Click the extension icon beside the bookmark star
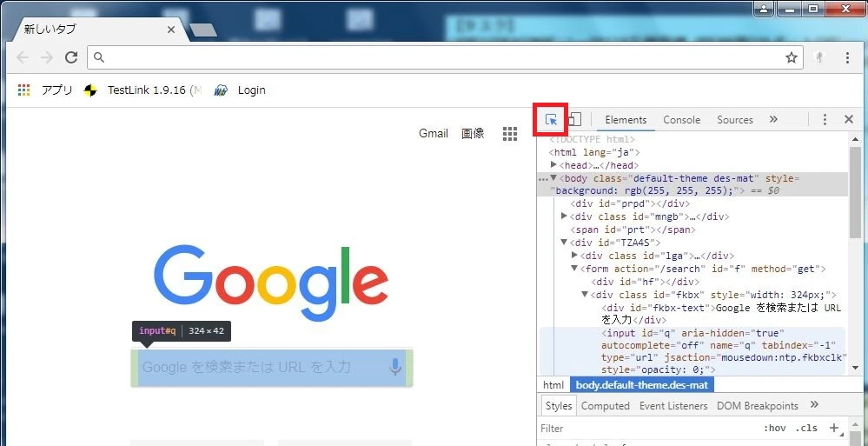This screenshot has width=868, height=446. [821, 57]
